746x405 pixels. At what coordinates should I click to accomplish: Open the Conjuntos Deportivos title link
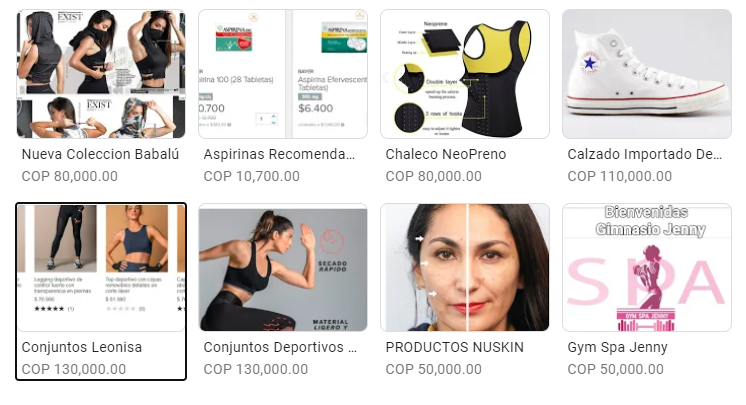(x=280, y=347)
